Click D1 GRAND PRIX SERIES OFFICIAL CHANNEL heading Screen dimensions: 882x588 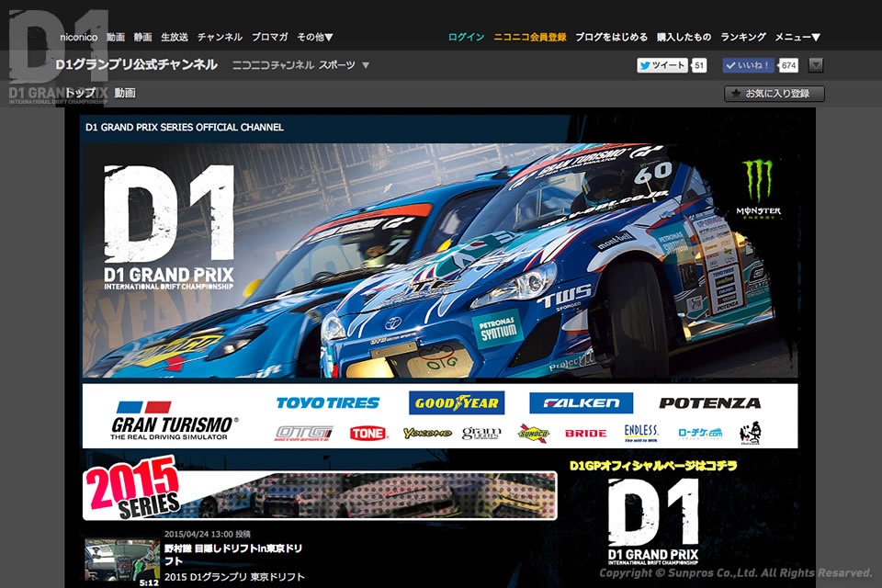pos(185,127)
